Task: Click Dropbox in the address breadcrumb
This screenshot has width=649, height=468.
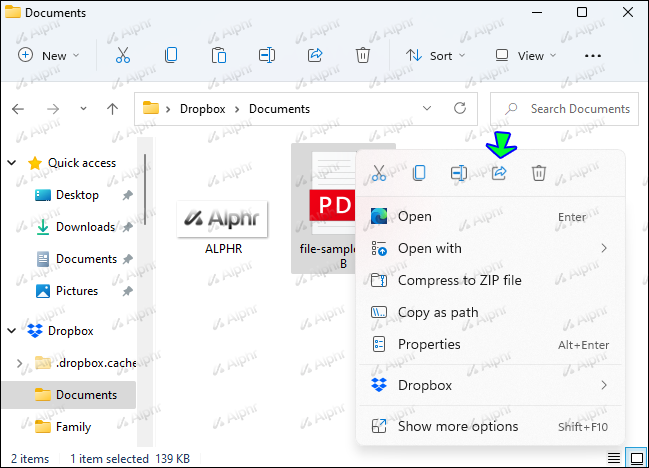Action: (202, 109)
